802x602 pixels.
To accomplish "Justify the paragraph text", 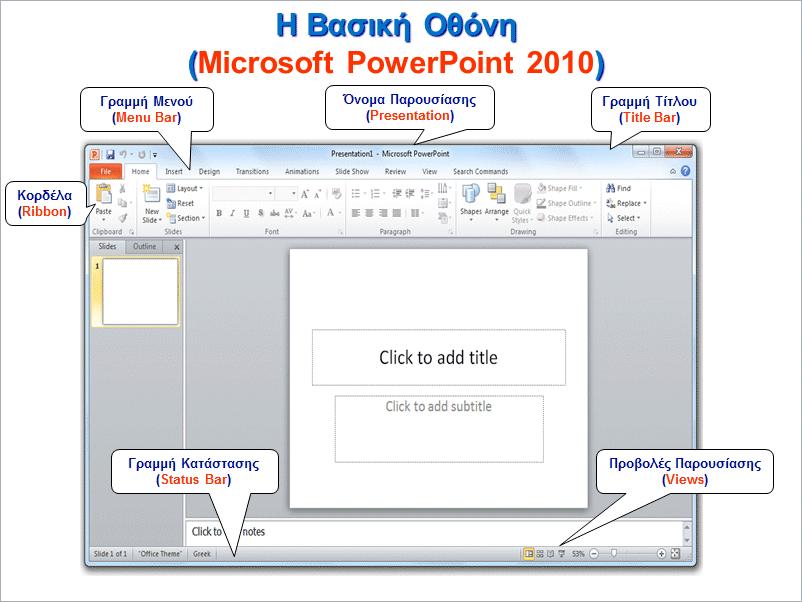I will point(396,213).
